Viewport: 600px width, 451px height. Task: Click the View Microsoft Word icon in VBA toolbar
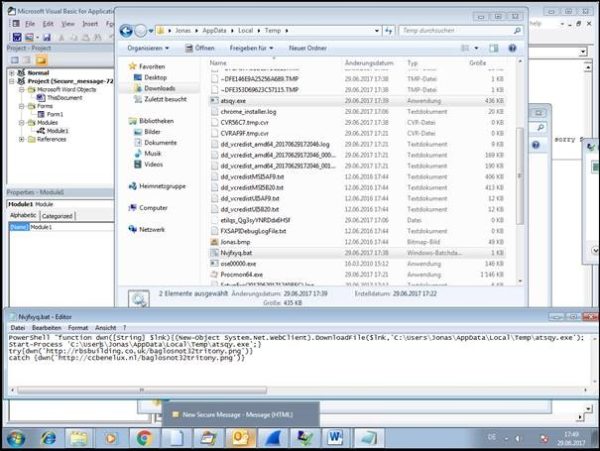pyautogui.click(x=17, y=37)
